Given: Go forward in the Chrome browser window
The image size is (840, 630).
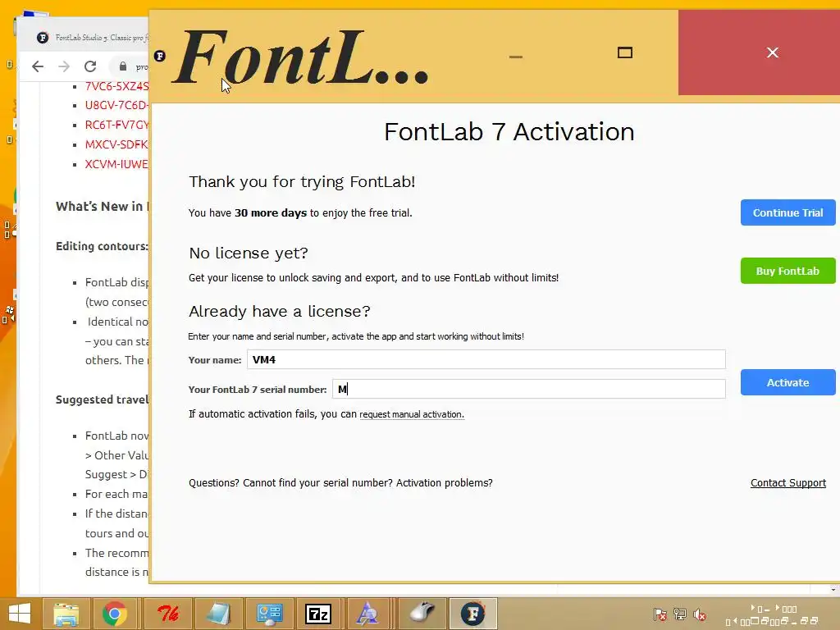Looking at the screenshot, I should (x=64, y=66).
